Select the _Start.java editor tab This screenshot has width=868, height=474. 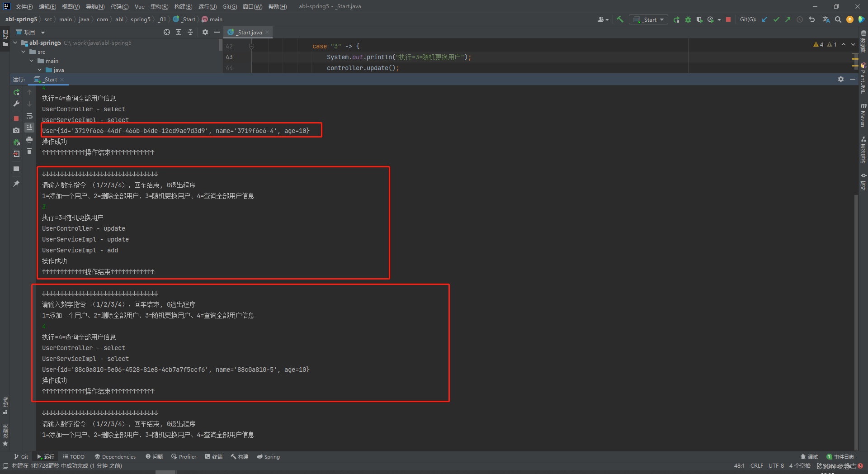(x=249, y=32)
